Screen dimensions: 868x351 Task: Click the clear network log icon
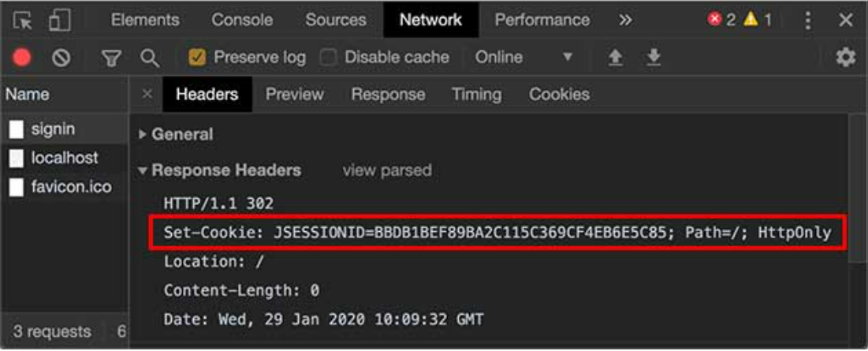pos(61,58)
